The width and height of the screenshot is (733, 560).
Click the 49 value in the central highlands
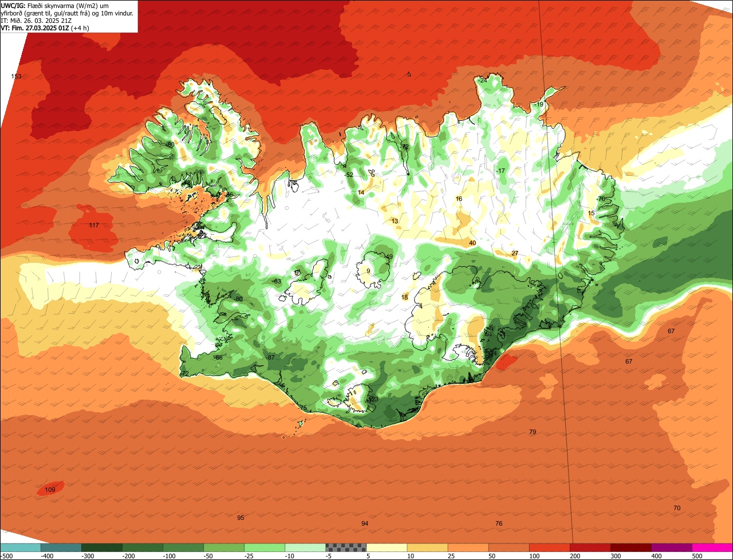pos(389,257)
